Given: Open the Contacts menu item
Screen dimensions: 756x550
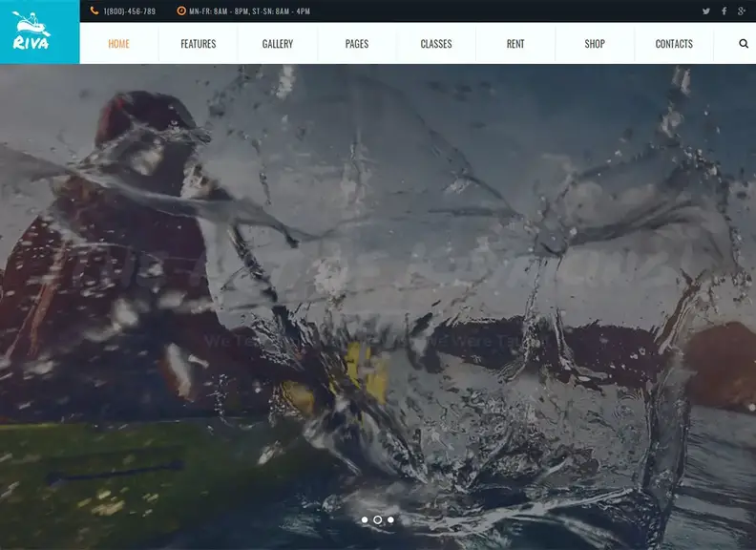Looking at the screenshot, I should click(x=674, y=44).
